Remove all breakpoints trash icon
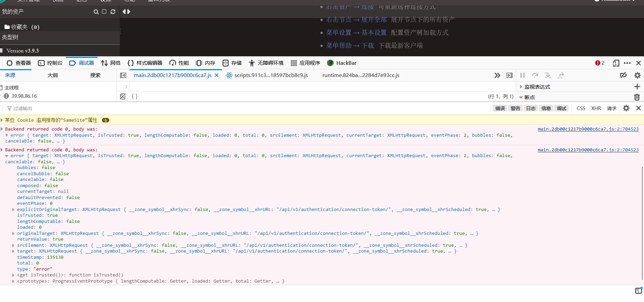This screenshot has height=302, width=644. [637, 97]
